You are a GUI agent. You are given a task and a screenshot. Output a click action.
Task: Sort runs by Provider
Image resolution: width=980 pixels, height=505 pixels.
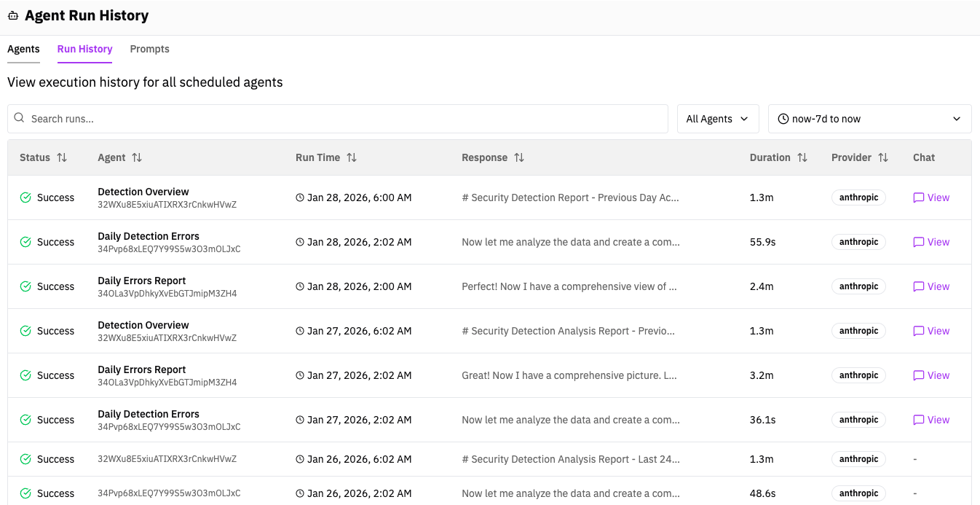(x=885, y=157)
